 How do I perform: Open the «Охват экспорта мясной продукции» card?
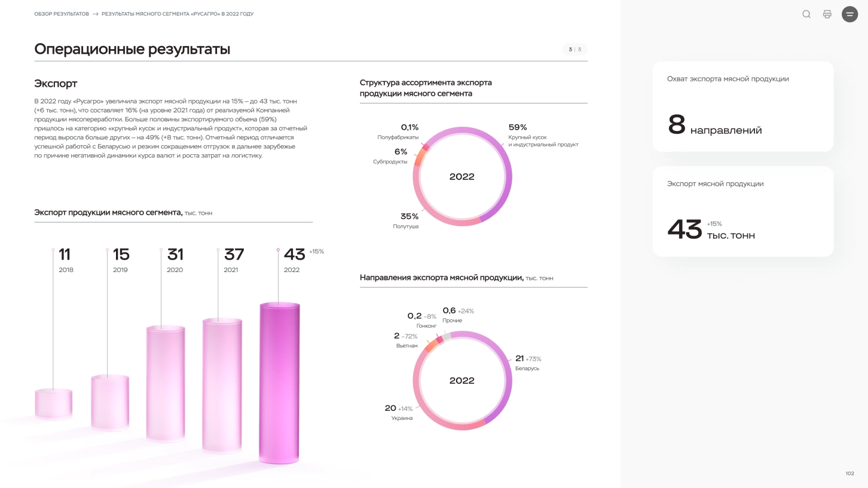742,106
